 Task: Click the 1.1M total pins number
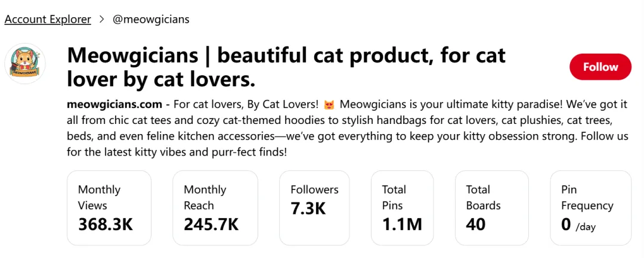coord(402,224)
